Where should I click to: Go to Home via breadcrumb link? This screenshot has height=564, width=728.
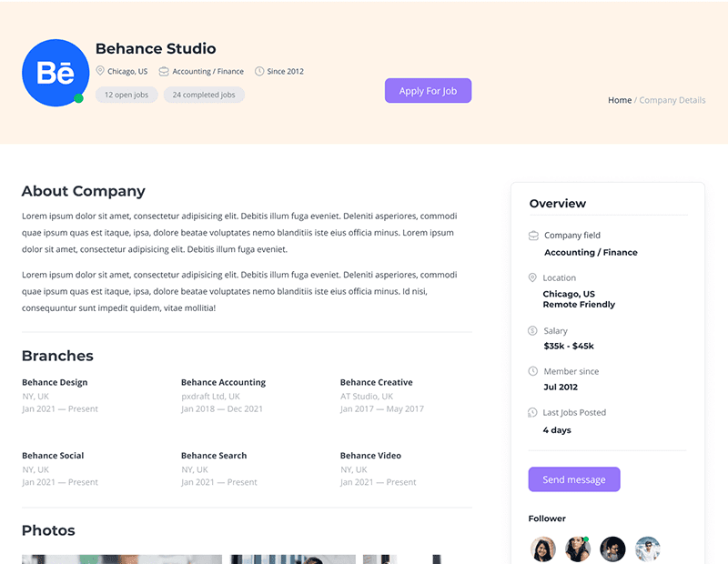point(619,100)
